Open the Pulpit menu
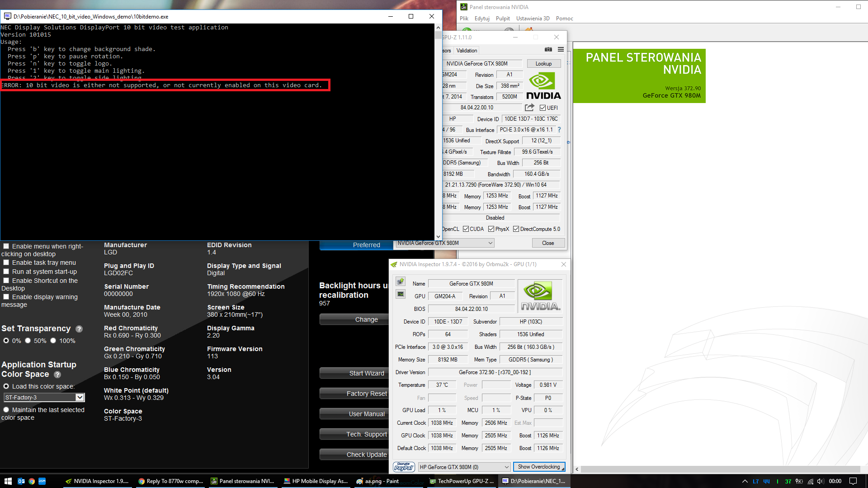Viewport: 868px width, 488px height. coord(503,19)
